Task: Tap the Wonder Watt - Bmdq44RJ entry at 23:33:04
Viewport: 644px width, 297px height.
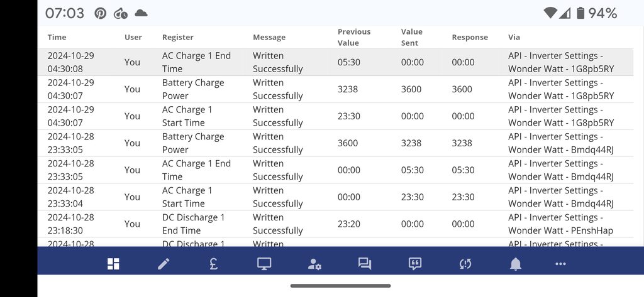Action: tap(560, 197)
